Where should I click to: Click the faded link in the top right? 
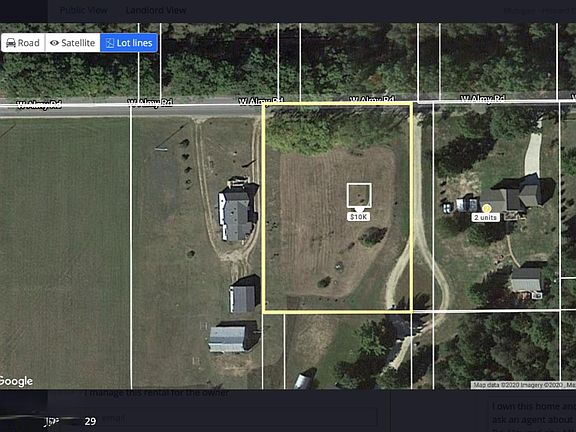539,11
